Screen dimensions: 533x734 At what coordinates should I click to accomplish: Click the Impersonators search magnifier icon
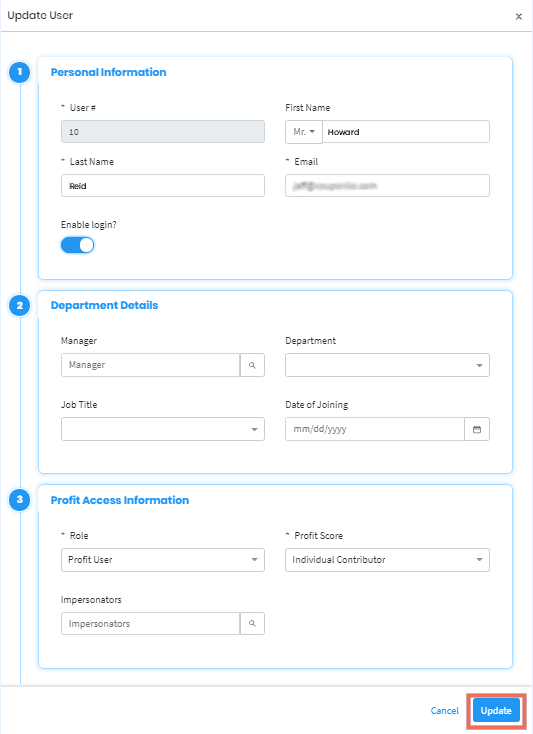(x=252, y=624)
